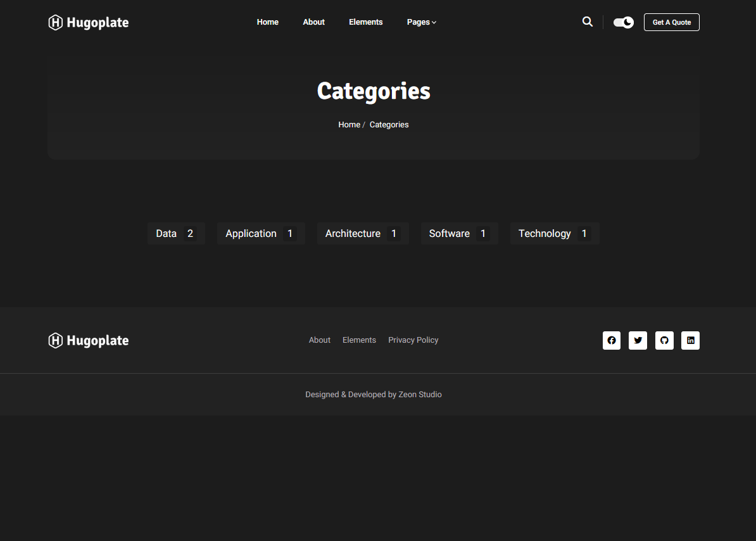This screenshot has height=541, width=756.
Task: Choose the Software category tag
Action: pyautogui.click(x=458, y=234)
